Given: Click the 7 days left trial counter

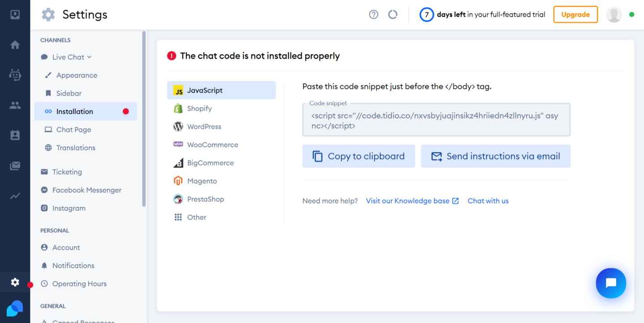Looking at the screenshot, I should click(x=482, y=14).
